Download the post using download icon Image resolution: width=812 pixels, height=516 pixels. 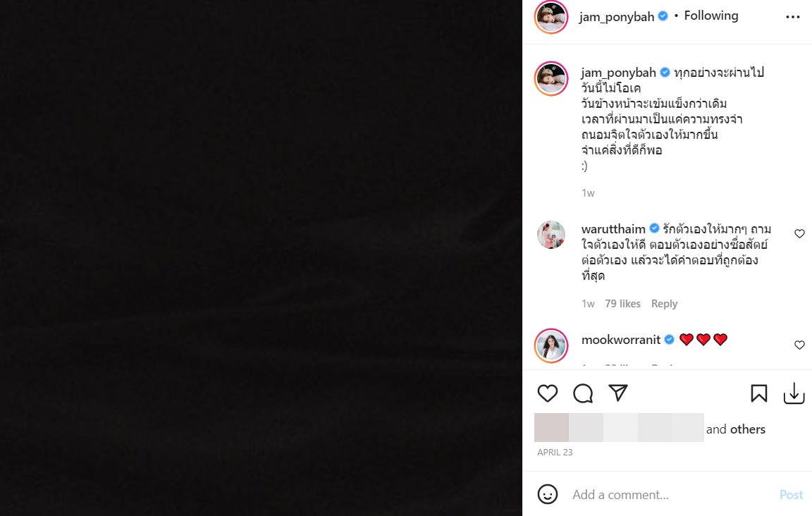tap(794, 393)
